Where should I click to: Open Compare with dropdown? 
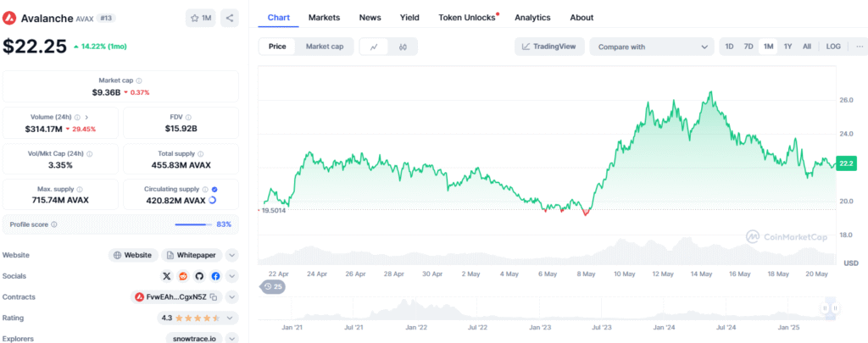[x=652, y=47]
